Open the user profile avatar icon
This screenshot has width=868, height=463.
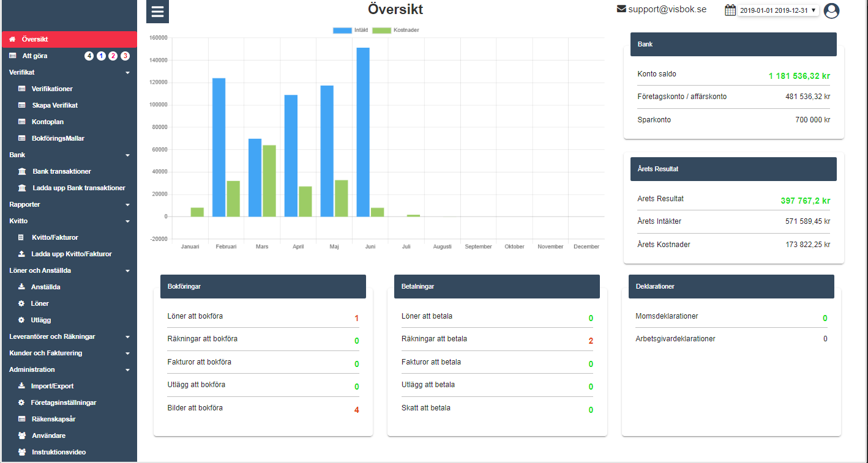(x=831, y=11)
